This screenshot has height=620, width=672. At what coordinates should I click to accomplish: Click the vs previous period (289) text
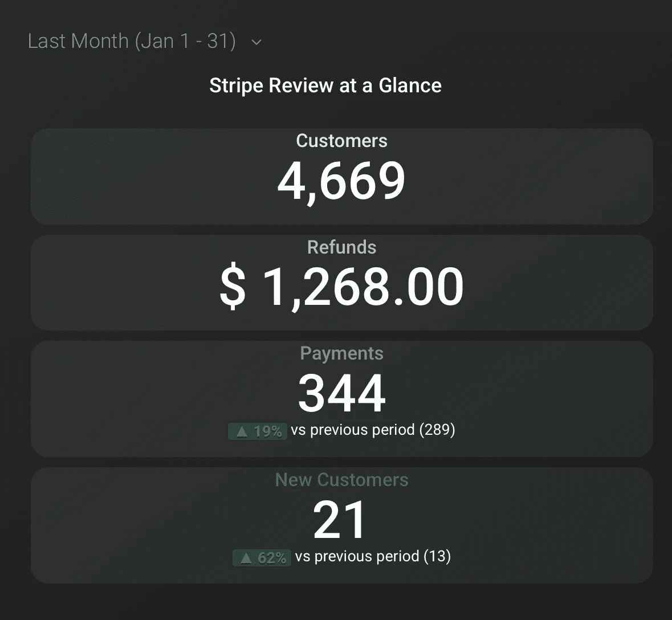click(x=373, y=430)
